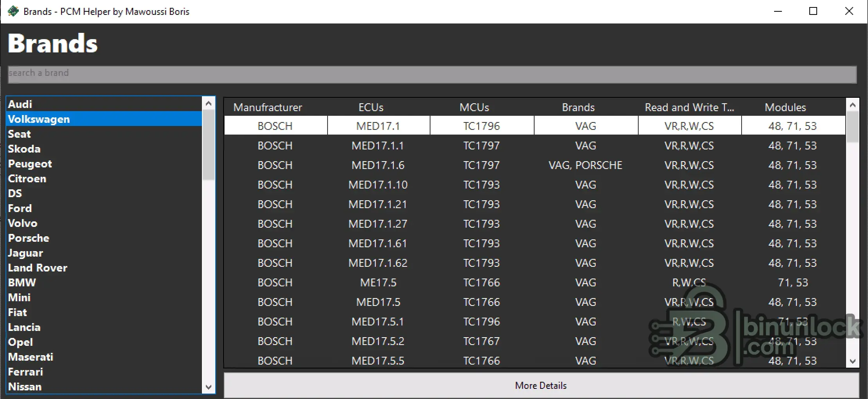868x399 pixels.
Task: Click the R,W,CS cell in ME17.5 row
Action: (689, 282)
